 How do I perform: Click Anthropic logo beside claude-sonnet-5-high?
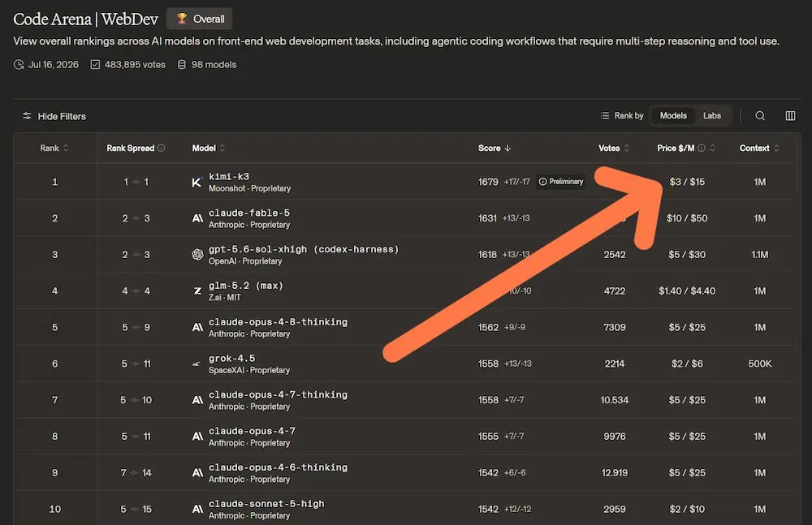[197, 509]
